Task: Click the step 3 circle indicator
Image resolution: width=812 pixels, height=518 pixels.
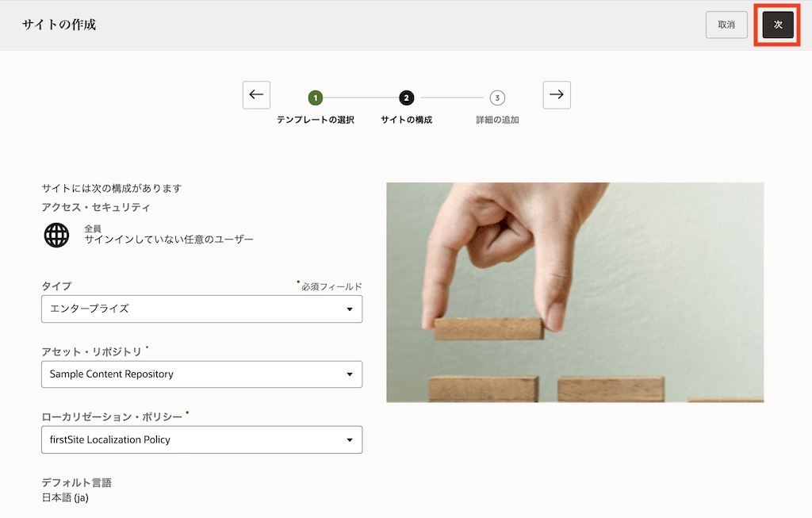Action: pos(497,98)
